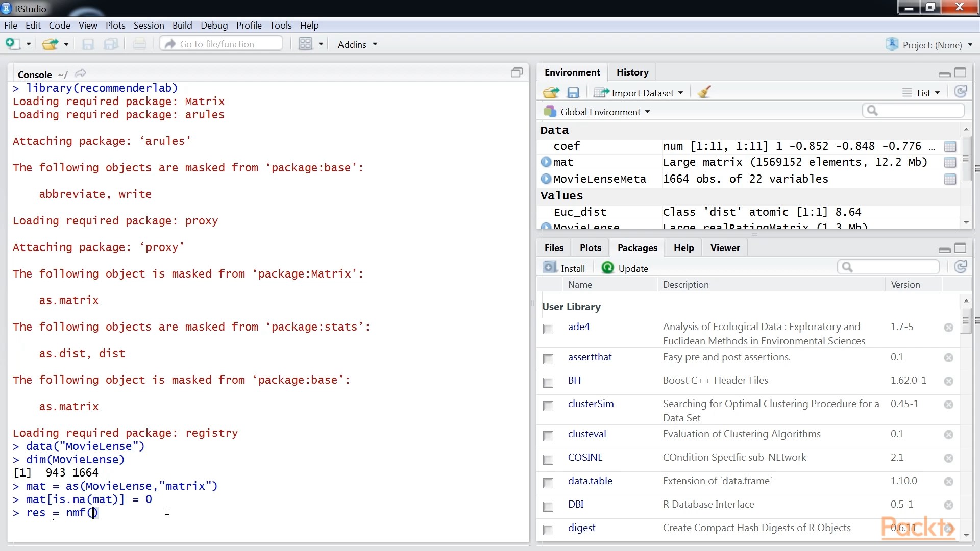980x551 pixels.
Task: Select the Environment tab
Action: point(572,72)
